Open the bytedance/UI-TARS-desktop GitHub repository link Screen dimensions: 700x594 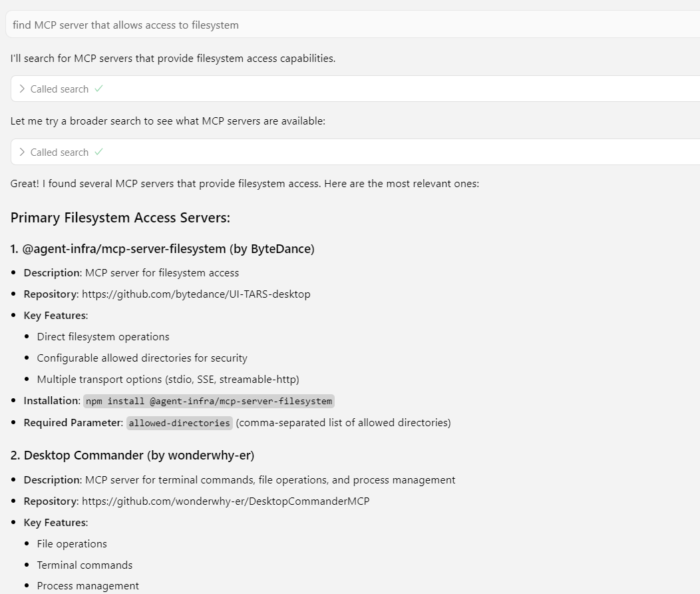pyautogui.click(x=196, y=294)
